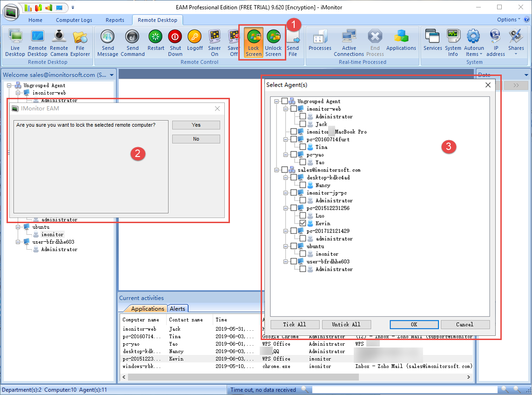The image size is (532, 395).
Task: Collapse sales@imonitorsoft.com node in dialog
Action: tap(276, 170)
